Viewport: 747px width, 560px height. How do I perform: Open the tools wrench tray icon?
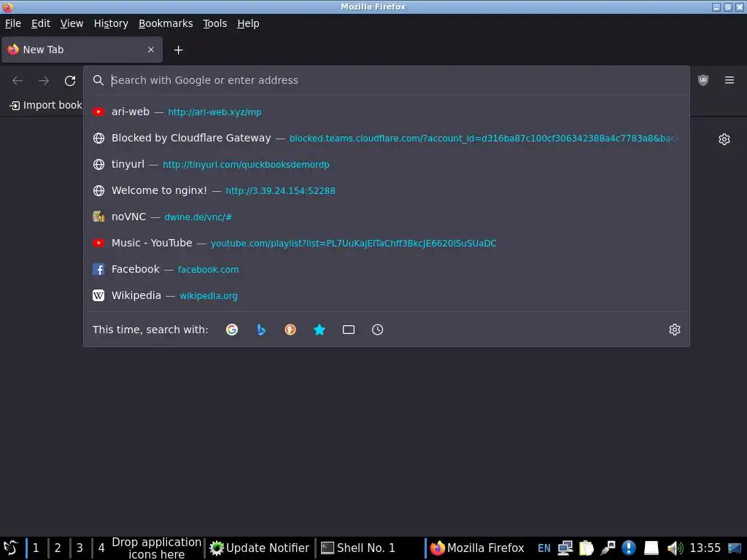(x=608, y=548)
